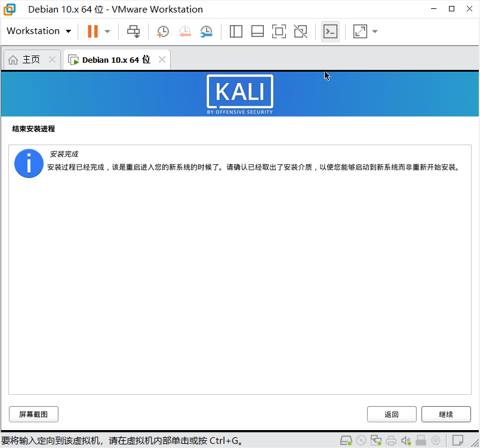The width and height of the screenshot is (480, 448).
Task: Click the stretch guest display icon
Action: pyautogui.click(x=360, y=31)
